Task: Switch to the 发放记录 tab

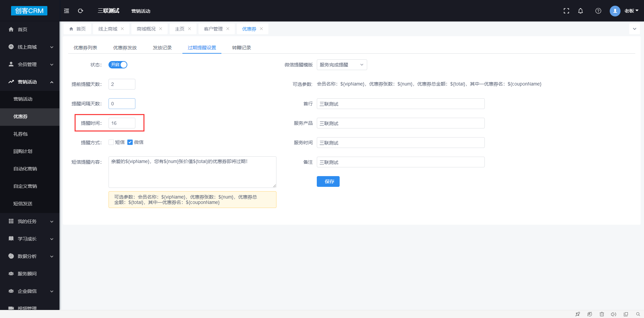Action: 162,48
